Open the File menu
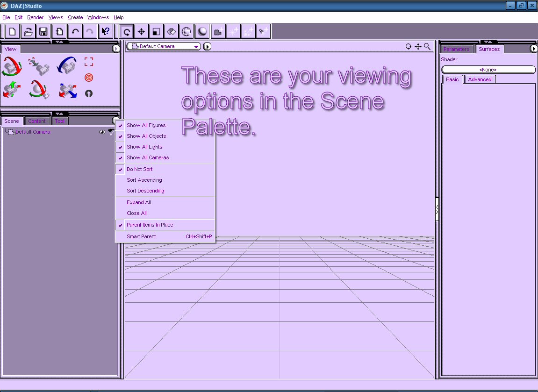Image resolution: width=538 pixels, height=392 pixels. (x=6, y=17)
